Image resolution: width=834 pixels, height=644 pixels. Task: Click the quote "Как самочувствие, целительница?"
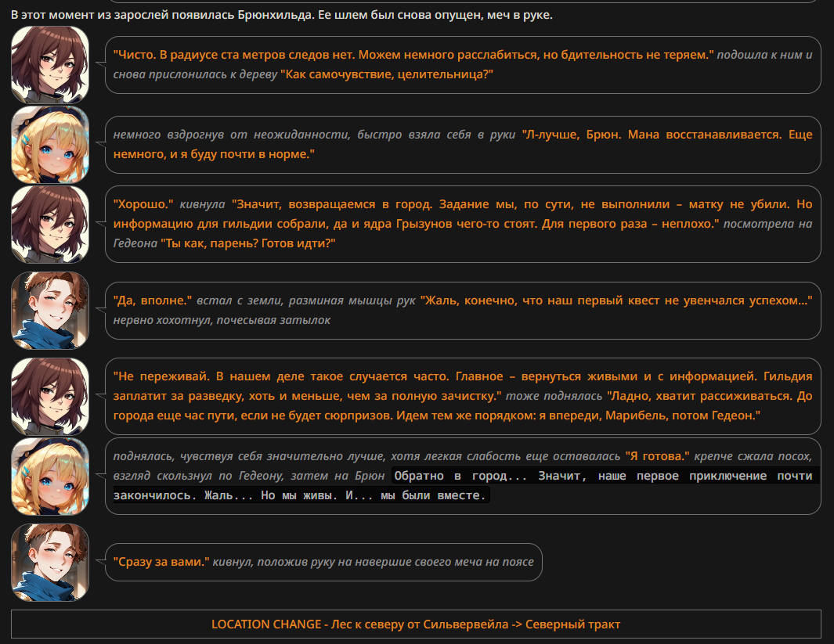point(387,74)
